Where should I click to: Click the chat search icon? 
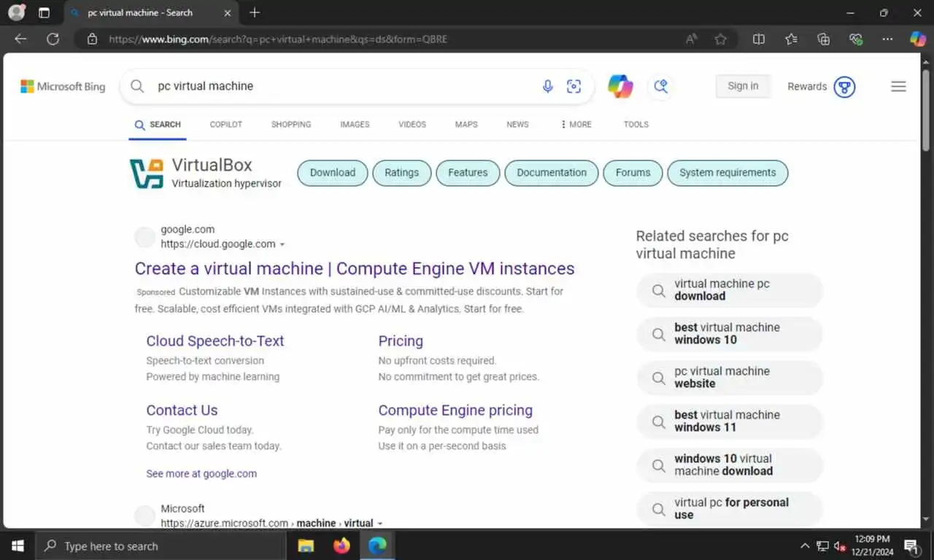tap(661, 86)
